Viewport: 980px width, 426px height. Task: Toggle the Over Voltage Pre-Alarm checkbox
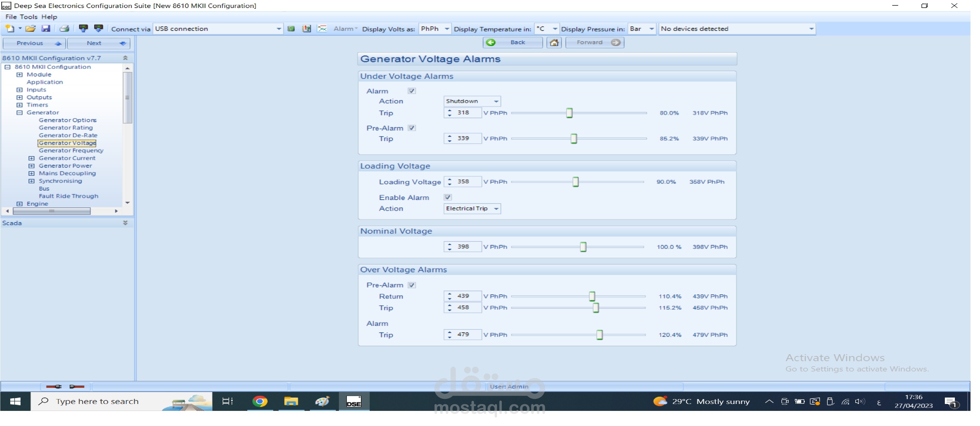[412, 285]
